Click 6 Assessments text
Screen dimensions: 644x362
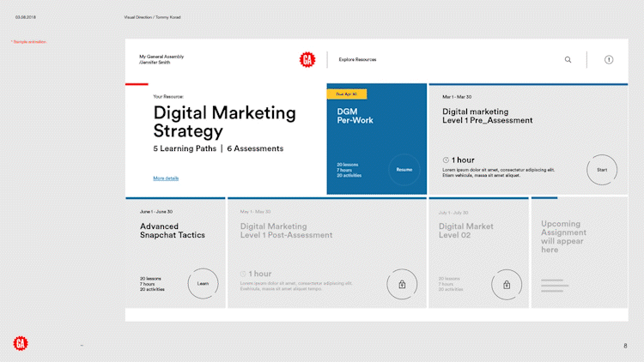tap(255, 148)
